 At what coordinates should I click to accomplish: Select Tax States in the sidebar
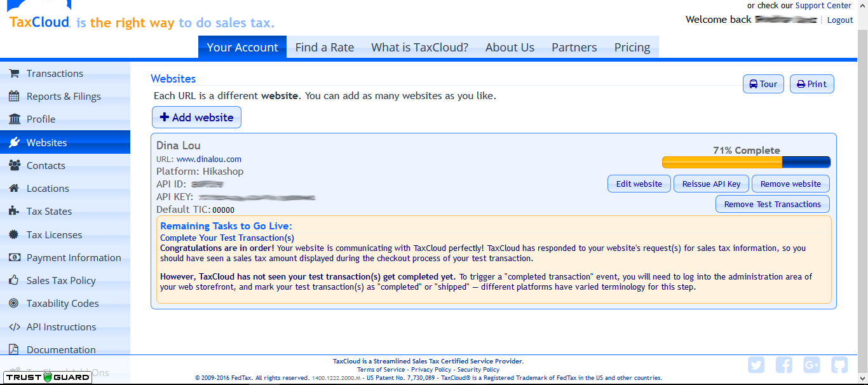point(65,212)
